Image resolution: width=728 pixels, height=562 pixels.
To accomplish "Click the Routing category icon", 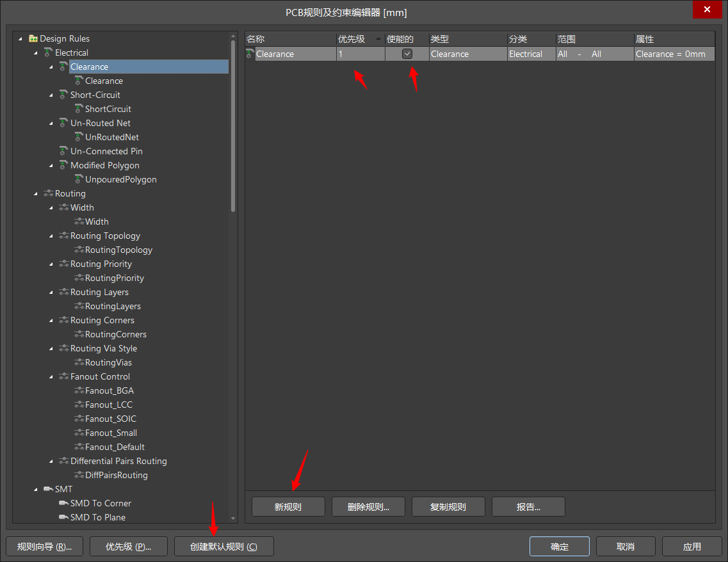I will 49,193.
